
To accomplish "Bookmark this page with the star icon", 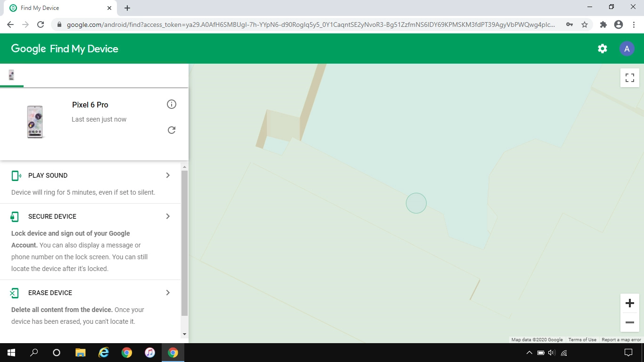I will (x=585, y=25).
